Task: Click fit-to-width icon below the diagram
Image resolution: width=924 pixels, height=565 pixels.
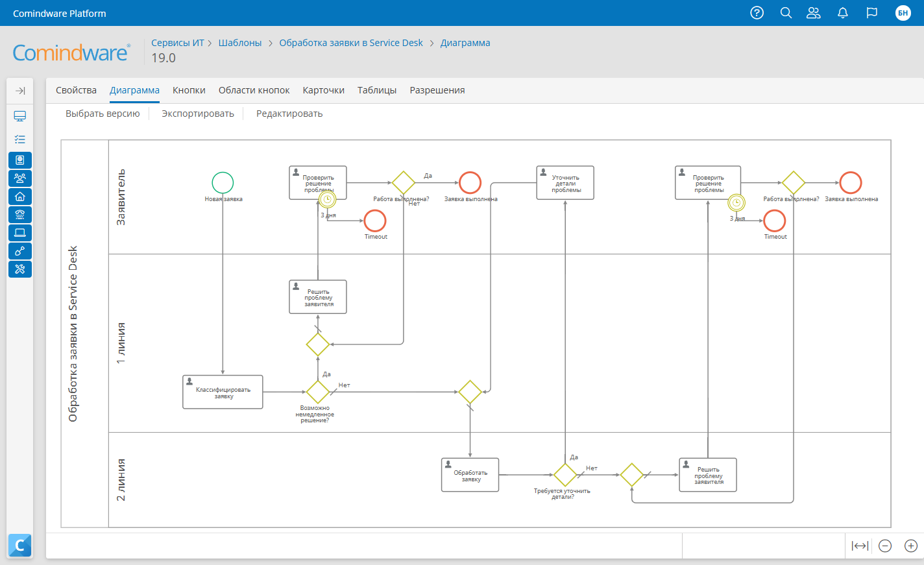Action: tap(858, 546)
